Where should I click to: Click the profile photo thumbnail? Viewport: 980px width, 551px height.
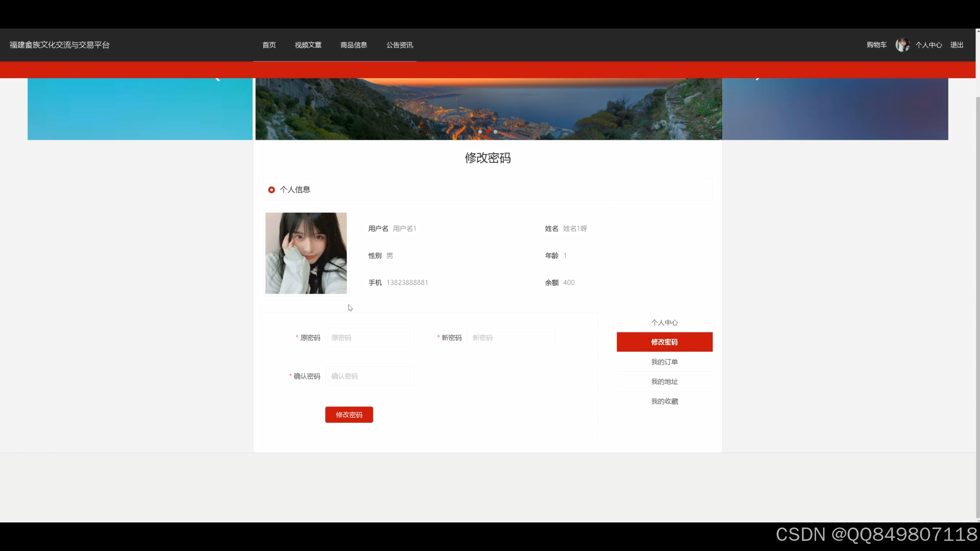[x=306, y=253]
